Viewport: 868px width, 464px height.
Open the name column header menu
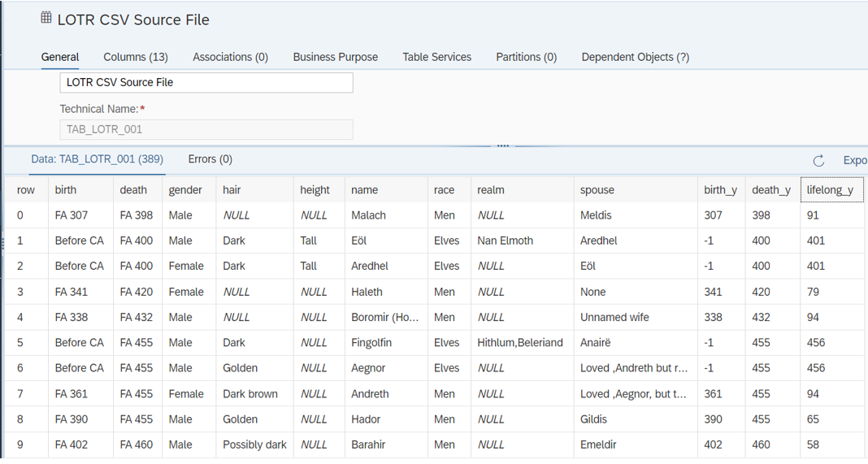click(385, 190)
